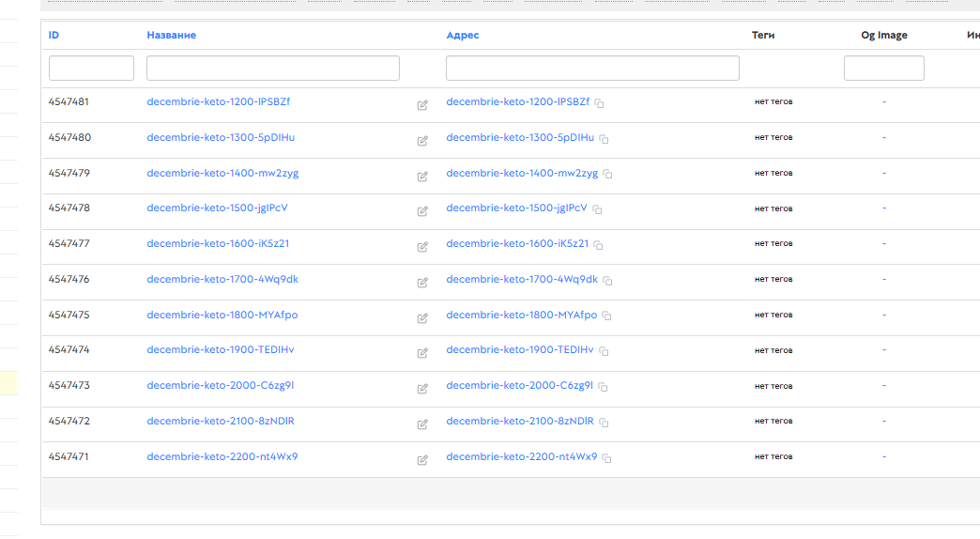The width and height of the screenshot is (980, 539).
Task: Copy address decembrie-keto-1300-5pDIHu via copy icon
Action: (605, 139)
